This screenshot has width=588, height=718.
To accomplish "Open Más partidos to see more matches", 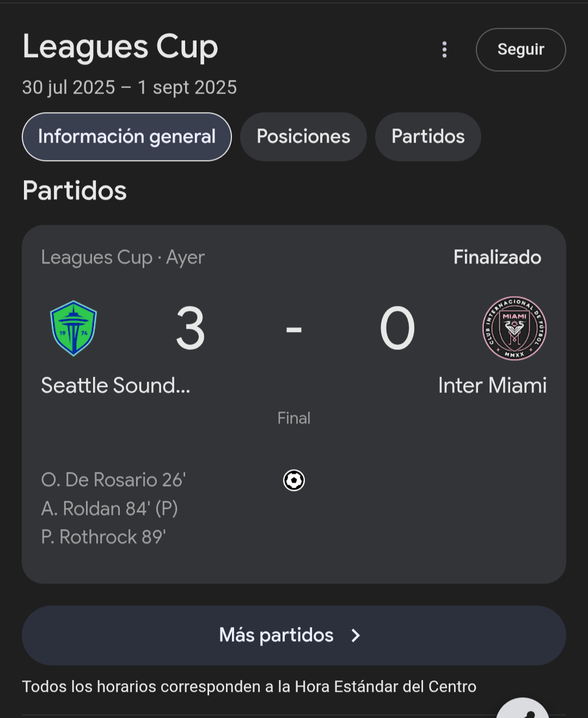I will 294,635.
